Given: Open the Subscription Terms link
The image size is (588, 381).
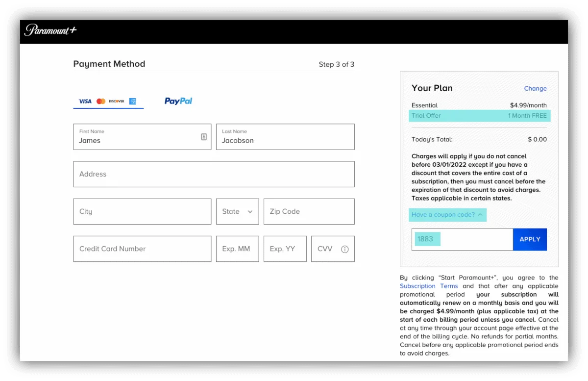Looking at the screenshot, I should pyautogui.click(x=429, y=286).
